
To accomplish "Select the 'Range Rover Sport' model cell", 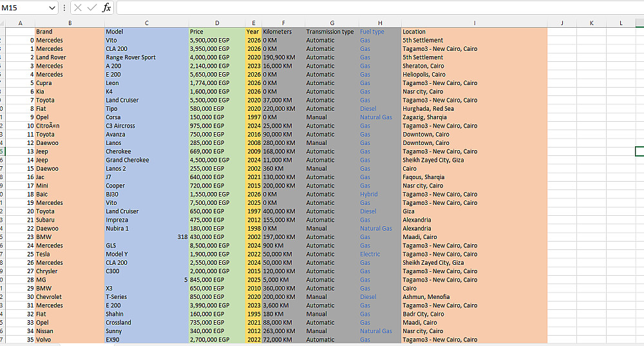I will click(x=147, y=57).
